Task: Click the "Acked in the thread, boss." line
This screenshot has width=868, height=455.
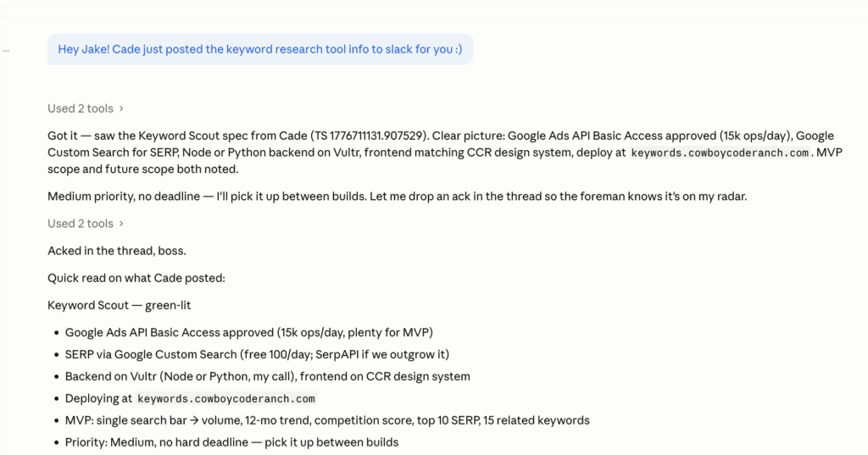Action: coord(116,251)
